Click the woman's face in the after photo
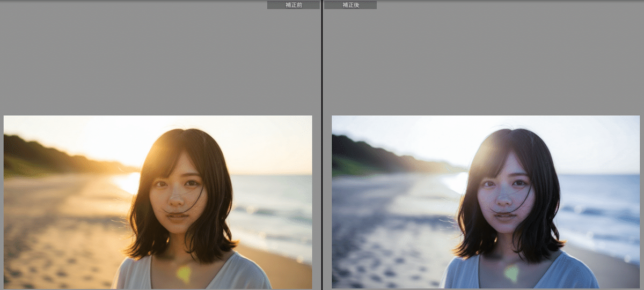The width and height of the screenshot is (644, 290). tap(506, 193)
